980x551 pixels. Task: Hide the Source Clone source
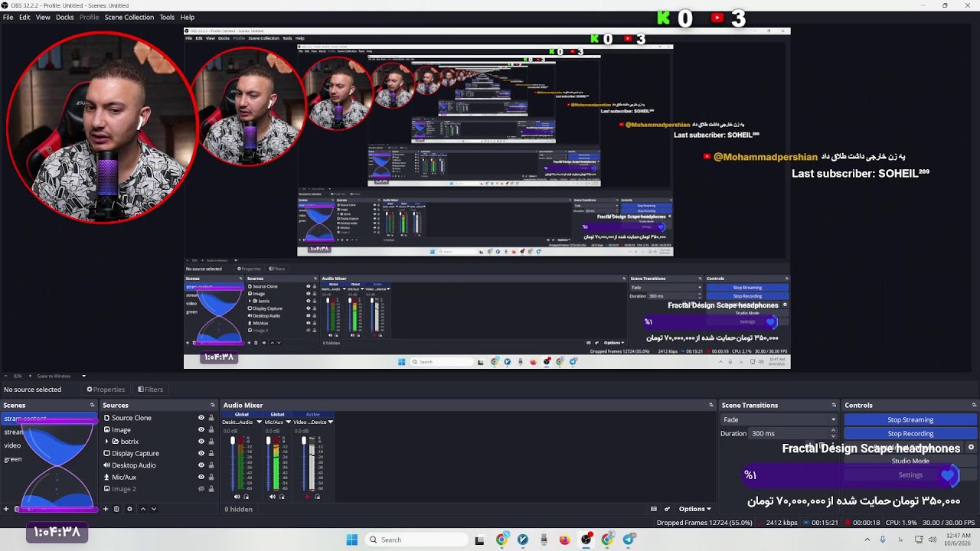tap(201, 418)
